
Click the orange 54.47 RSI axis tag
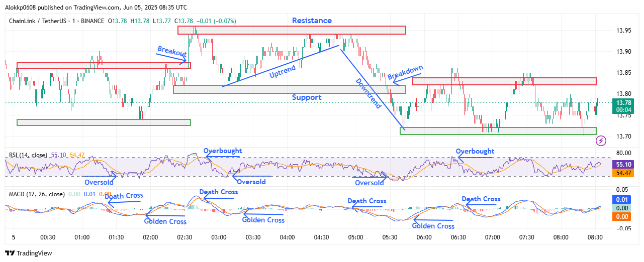[622, 173]
